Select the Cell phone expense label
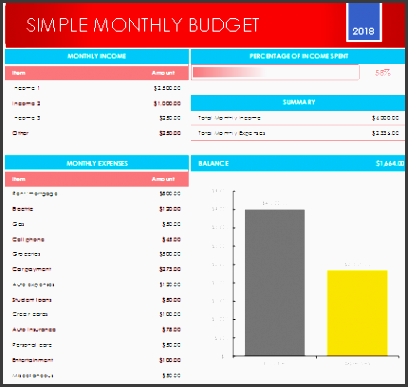This screenshot has height=387, width=408. pyautogui.click(x=28, y=239)
